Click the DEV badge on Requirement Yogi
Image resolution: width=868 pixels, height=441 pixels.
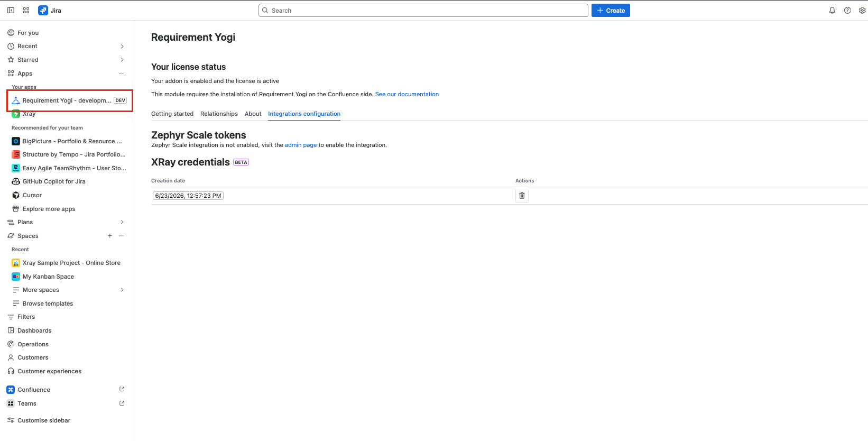coord(121,100)
